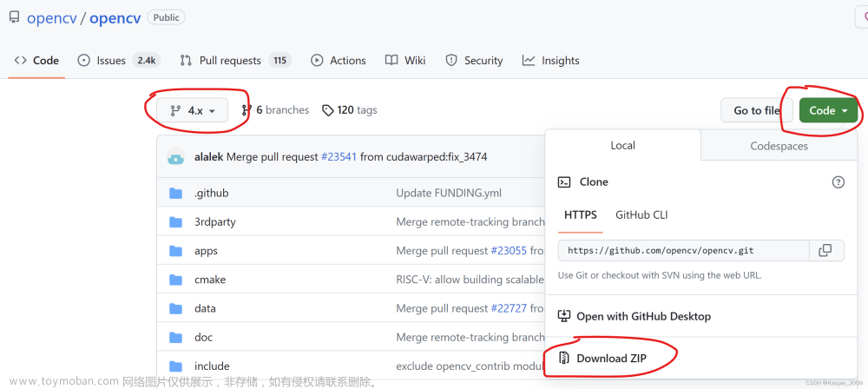Open the data folder

(205, 308)
